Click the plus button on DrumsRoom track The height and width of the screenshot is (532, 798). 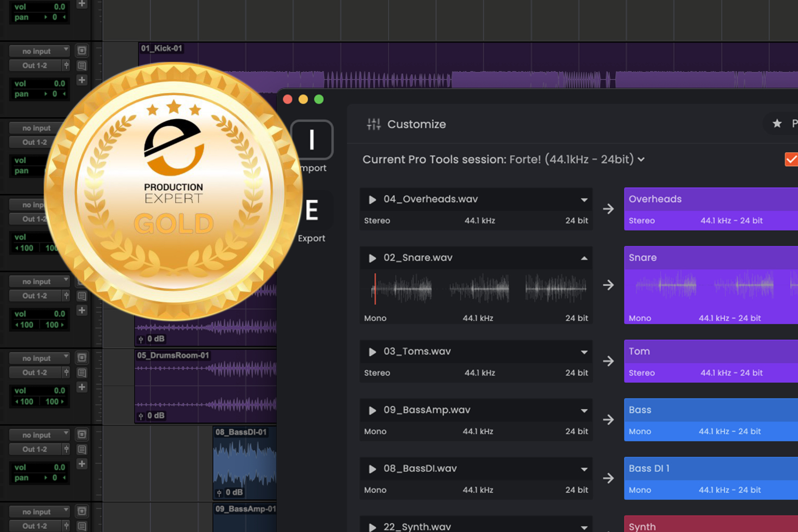click(x=82, y=387)
